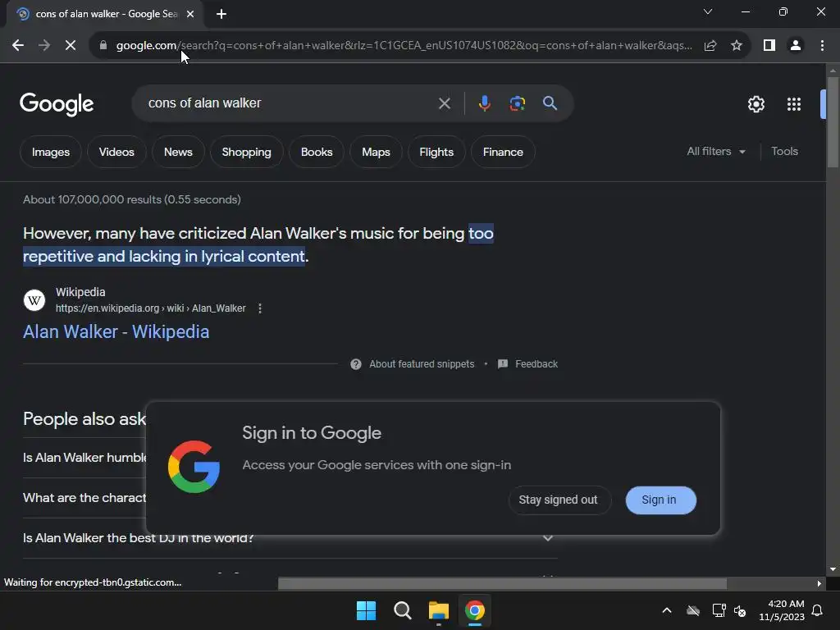Image resolution: width=840 pixels, height=630 pixels.
Task: Click the horizontal scrollbar thumb
Action: coord(502,583)
